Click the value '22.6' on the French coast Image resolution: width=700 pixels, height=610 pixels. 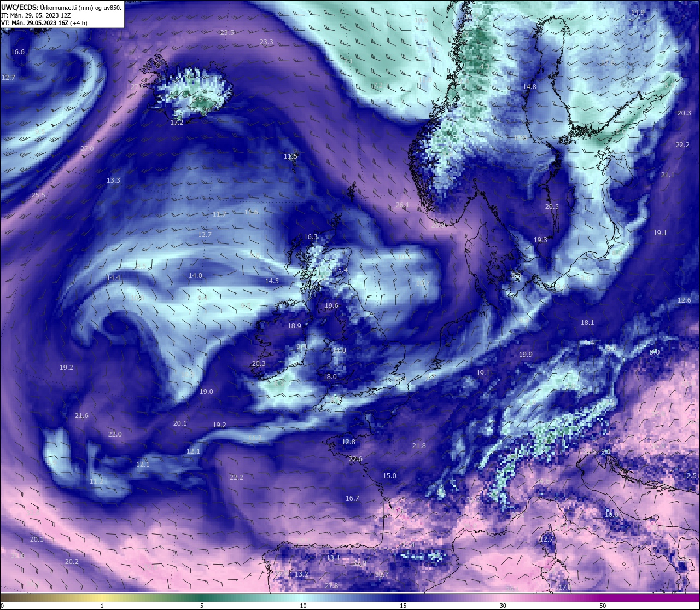tap(355, 459)
